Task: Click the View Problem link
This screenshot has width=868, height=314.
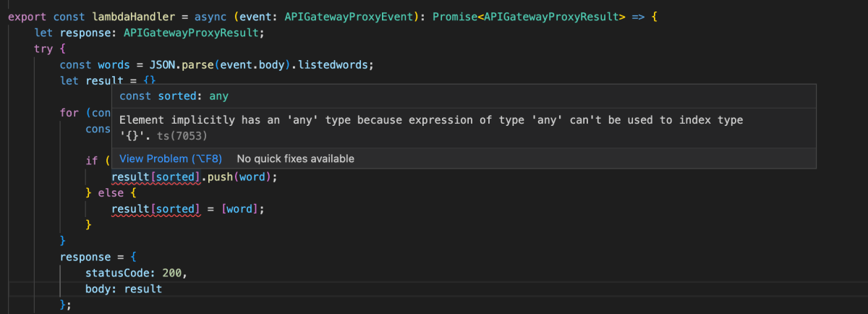Action: pos(170,158)
